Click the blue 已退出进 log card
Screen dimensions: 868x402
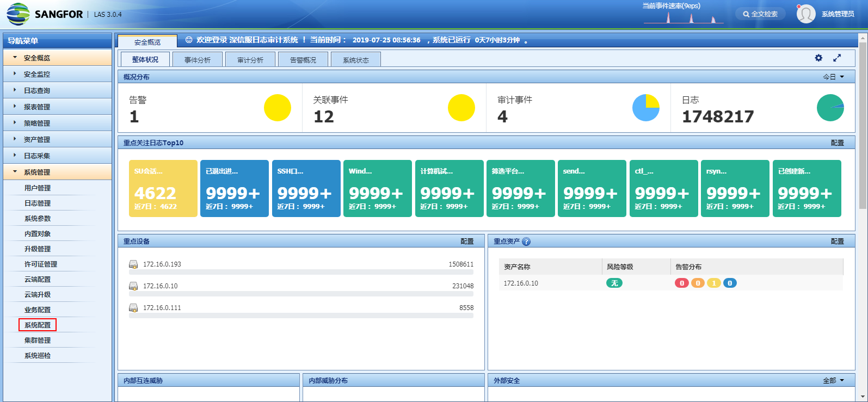[235, 188]
